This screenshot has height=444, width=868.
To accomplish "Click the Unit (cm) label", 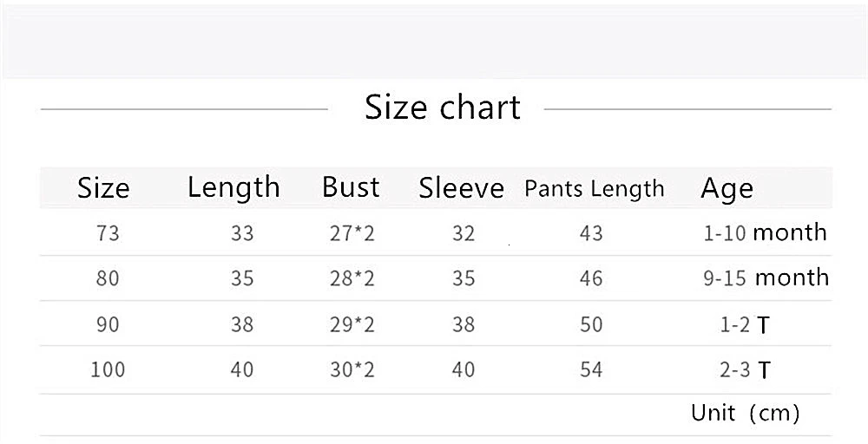I will click(x=745, y=413).
